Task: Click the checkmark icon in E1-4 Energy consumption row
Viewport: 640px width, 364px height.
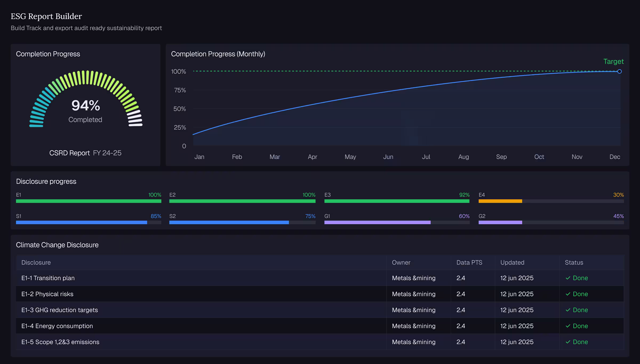Action: (568, 326)
